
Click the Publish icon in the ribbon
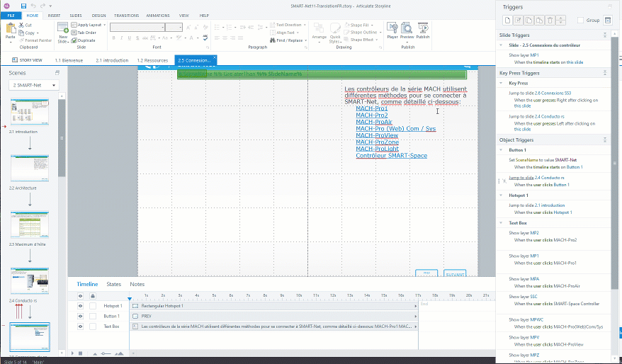pos(423,30)
